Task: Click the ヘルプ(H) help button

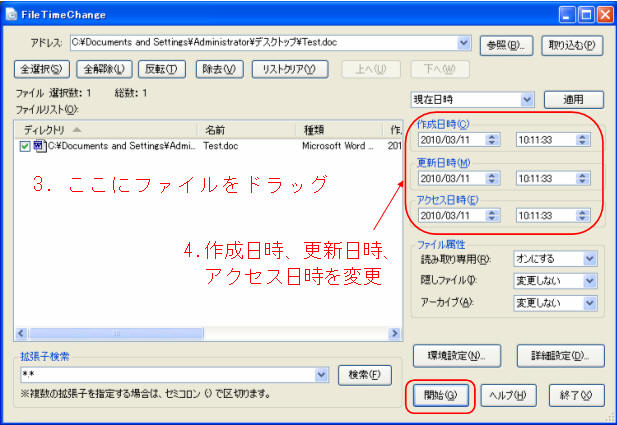Action: [508, 395]
